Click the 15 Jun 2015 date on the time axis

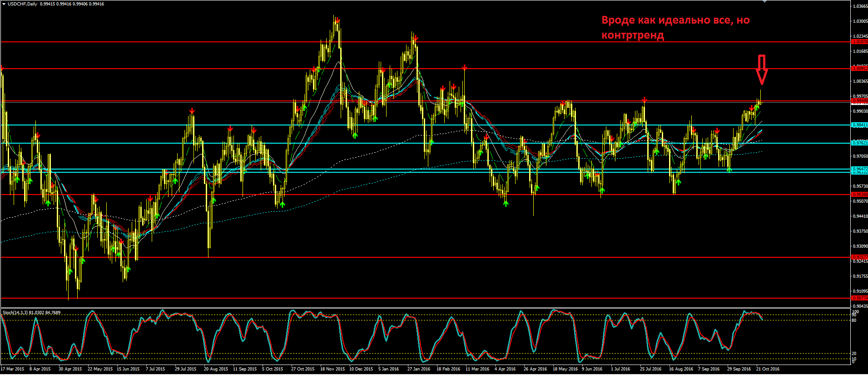point(128,369)
